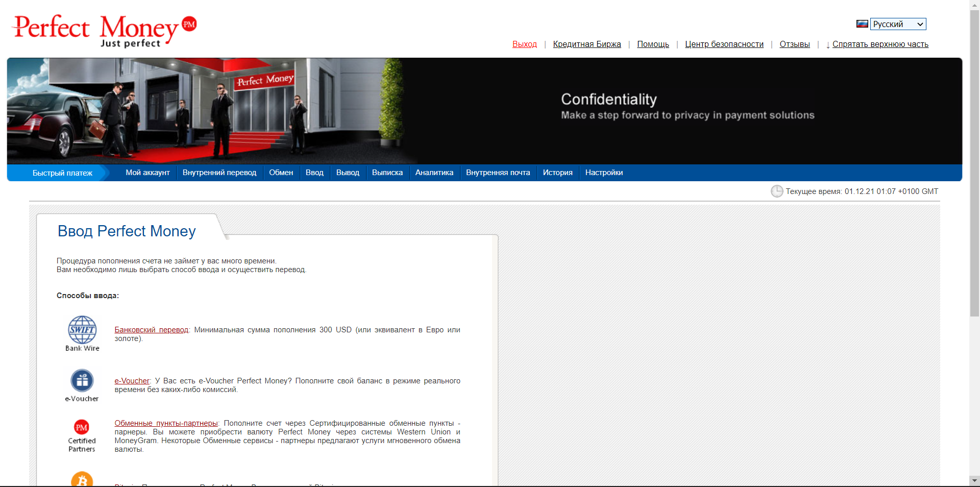Open the Вывод menu item
The image size is (980, 487).
point(348,173)
